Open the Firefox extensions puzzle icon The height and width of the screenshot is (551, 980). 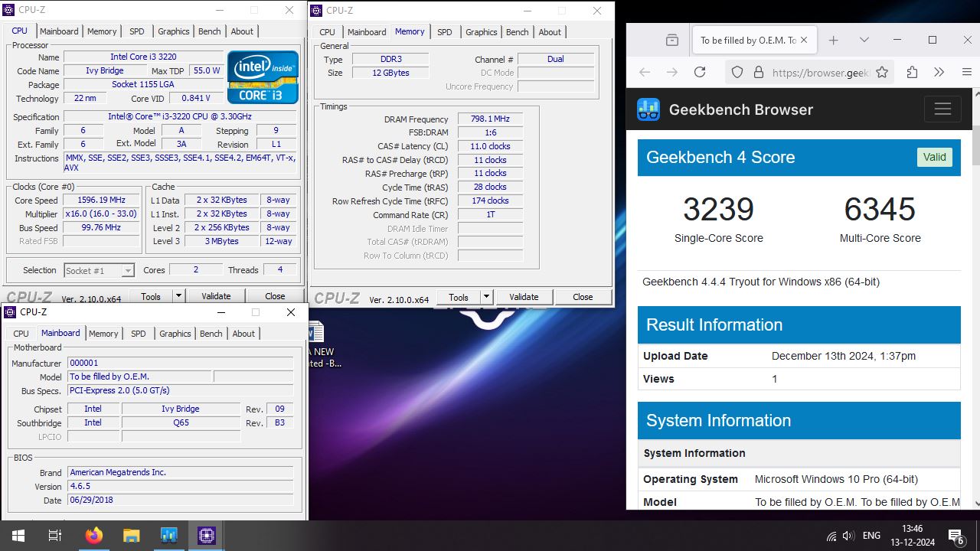912,72
